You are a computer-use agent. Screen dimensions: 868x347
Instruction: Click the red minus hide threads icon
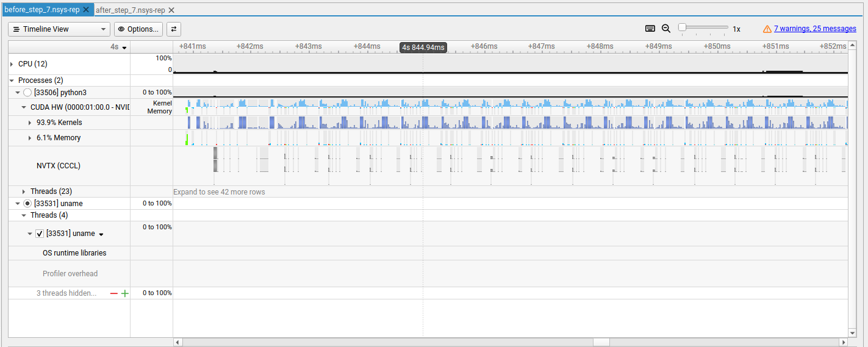[x=114, y=293]
